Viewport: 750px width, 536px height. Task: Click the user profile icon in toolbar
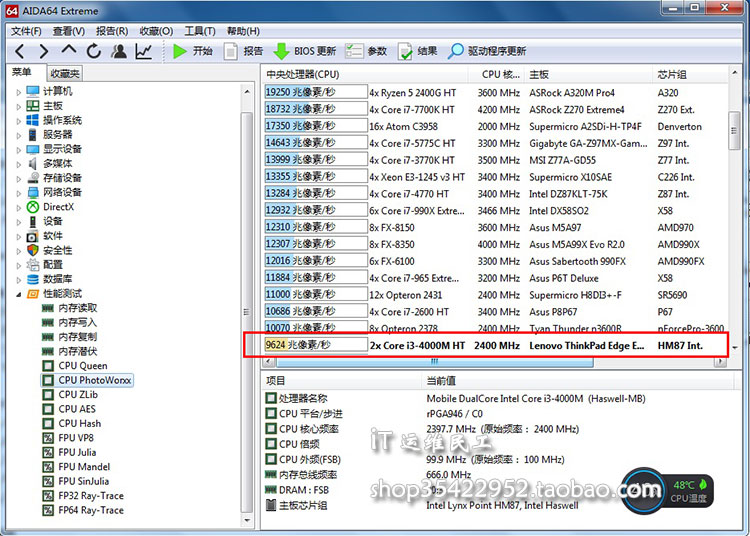point(119,51)
